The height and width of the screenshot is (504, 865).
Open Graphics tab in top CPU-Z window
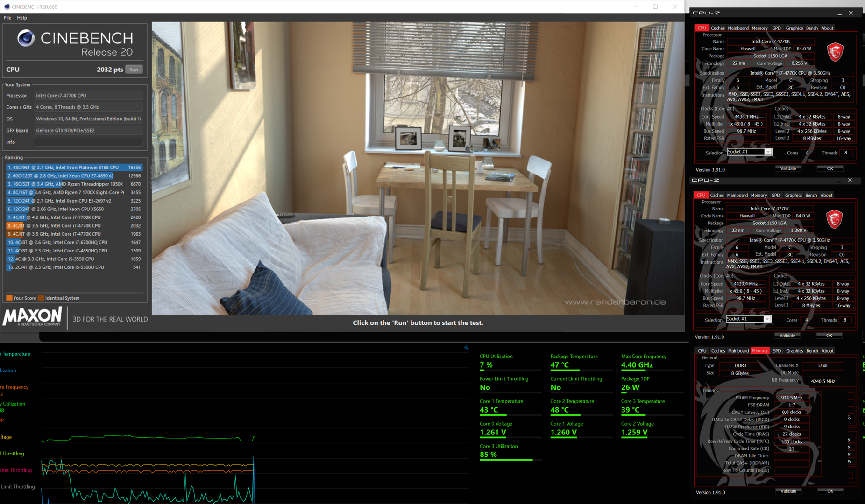click(x=794, y=28)
